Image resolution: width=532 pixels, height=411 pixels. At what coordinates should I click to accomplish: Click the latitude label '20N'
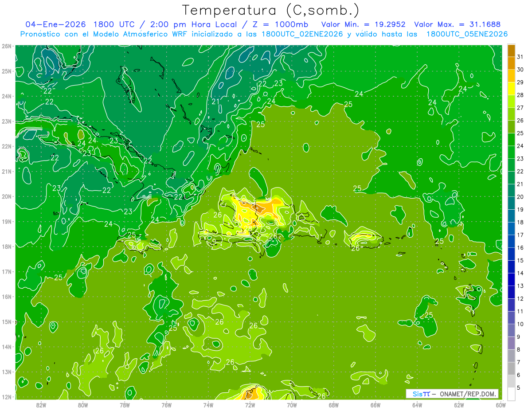(x=7, y=196)
